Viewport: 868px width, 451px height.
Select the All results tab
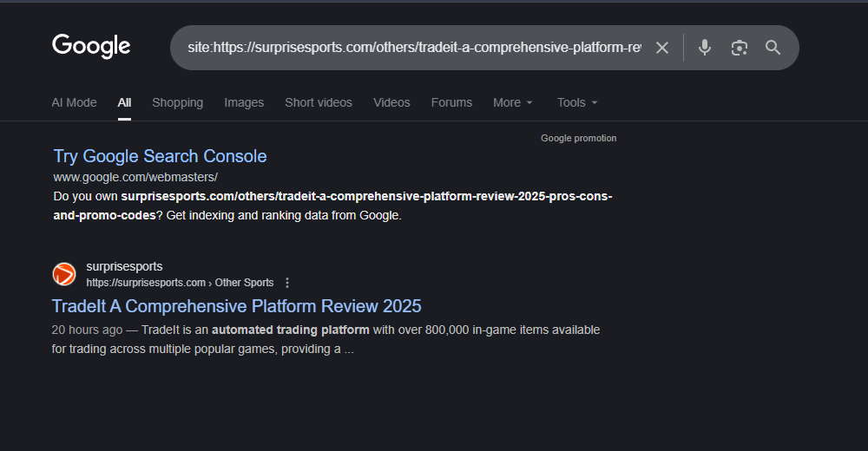point(124,102)
